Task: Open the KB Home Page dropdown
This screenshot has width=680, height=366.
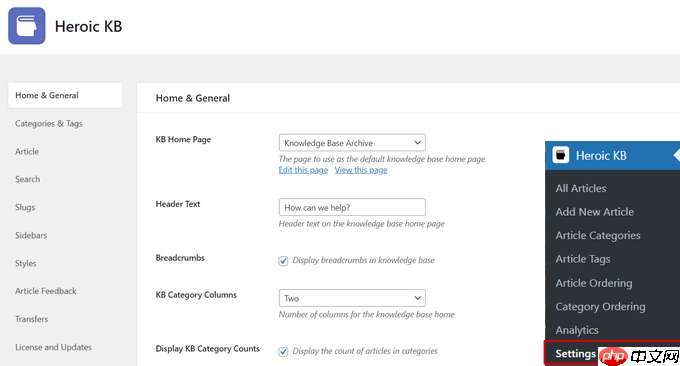Action: coord(352,143)
